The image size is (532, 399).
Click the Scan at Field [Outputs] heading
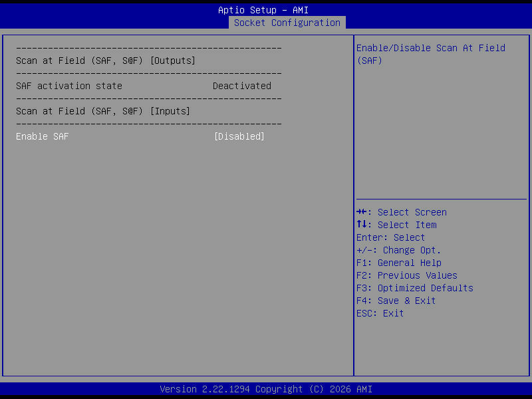[x=106, y=61]
